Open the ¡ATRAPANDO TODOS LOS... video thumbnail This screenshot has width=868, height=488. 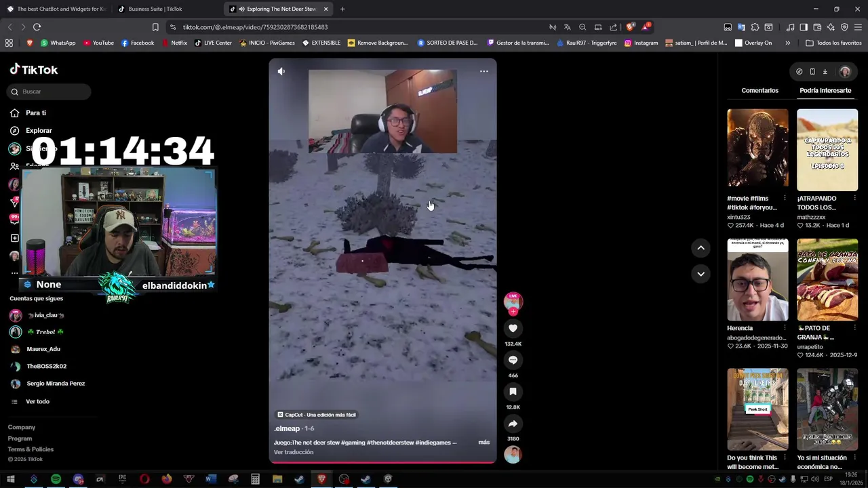[x=827, y=150]
